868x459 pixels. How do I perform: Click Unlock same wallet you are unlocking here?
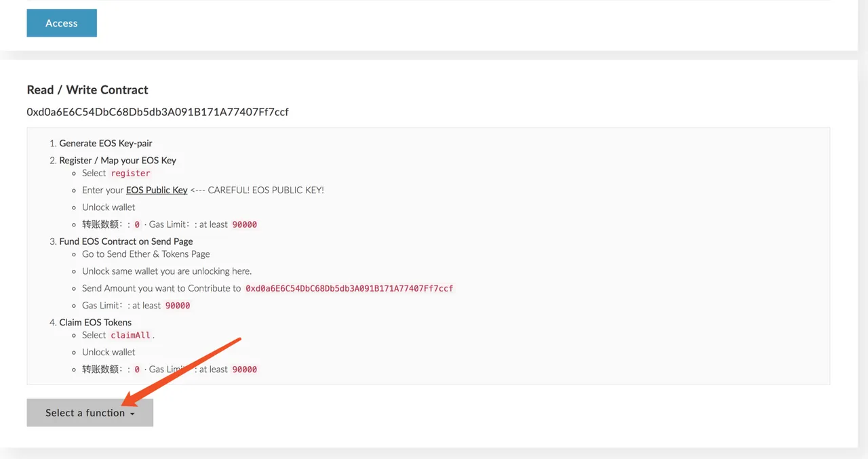[167, 271]
